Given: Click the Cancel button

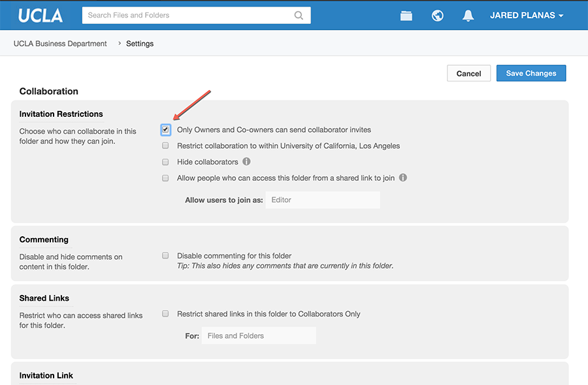Looking at the screenshot, I should click(x=468, y=73).
